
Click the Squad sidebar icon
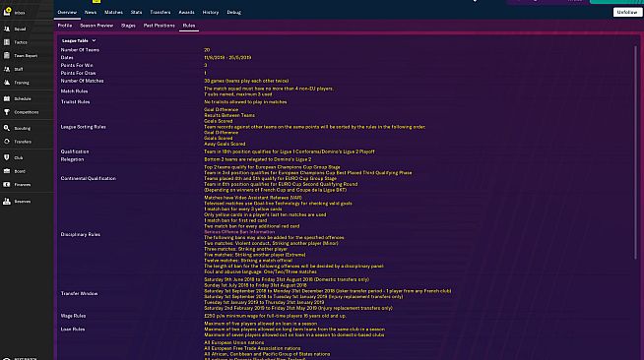[x=7, y=30]
